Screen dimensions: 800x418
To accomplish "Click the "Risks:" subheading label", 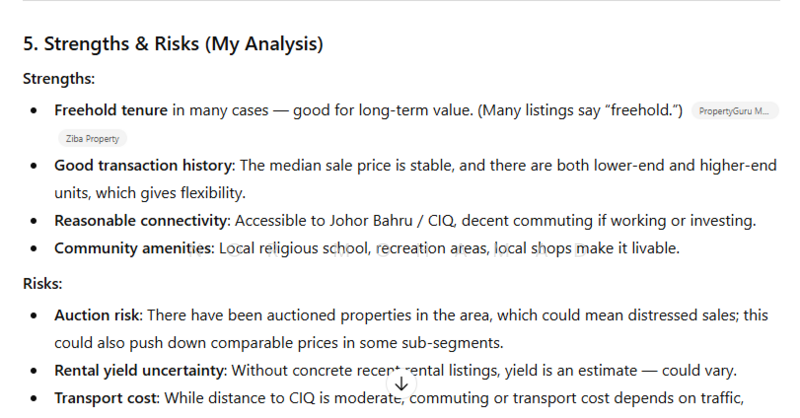I will pos(42,284).
